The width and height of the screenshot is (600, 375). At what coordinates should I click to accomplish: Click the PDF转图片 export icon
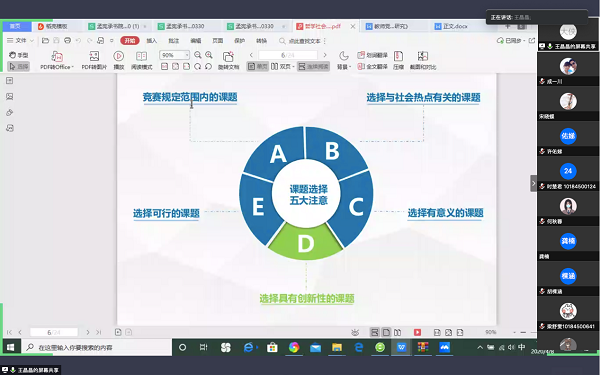tap(94, 60)
